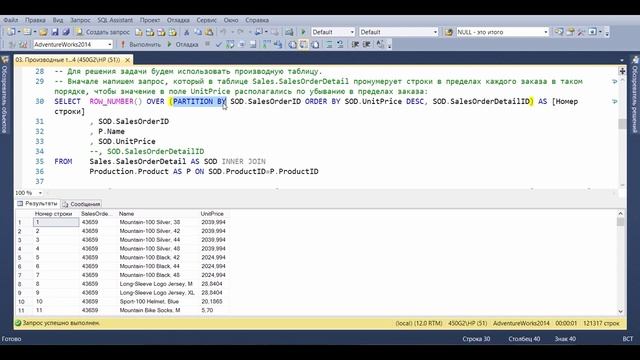Open the SQL Assistant menu
640x360 pixels.
tap(115, 20)
